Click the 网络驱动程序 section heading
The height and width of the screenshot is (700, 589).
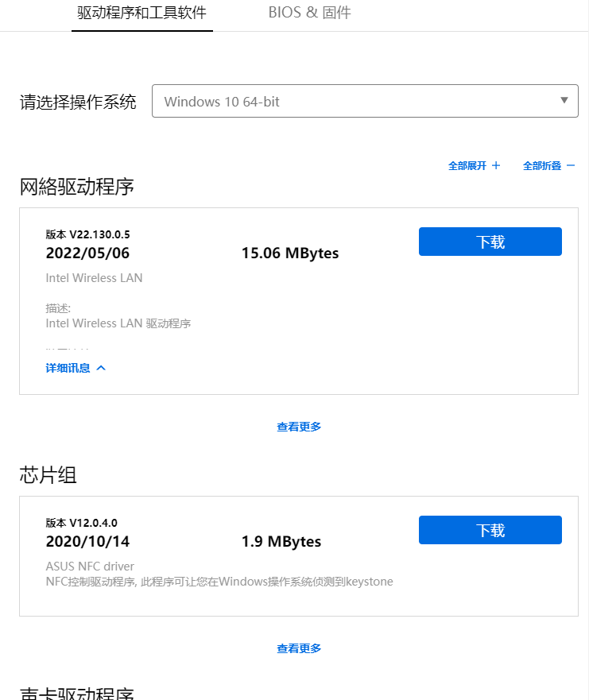pos(77,187)
